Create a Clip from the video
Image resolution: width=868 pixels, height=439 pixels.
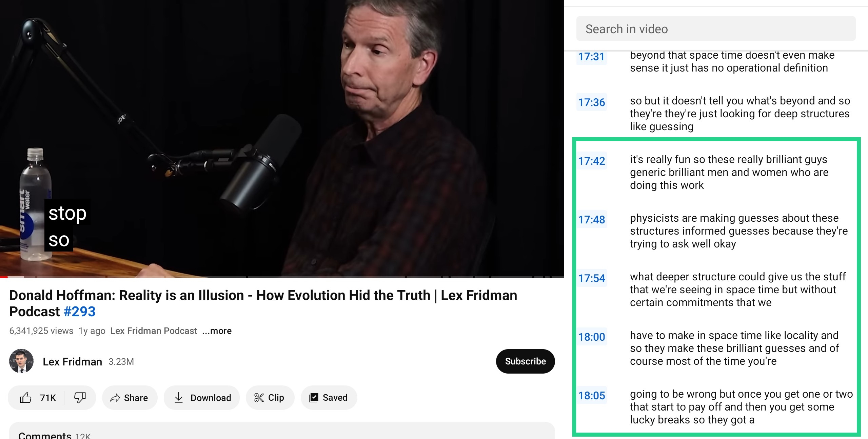click(x=270, y=398)
